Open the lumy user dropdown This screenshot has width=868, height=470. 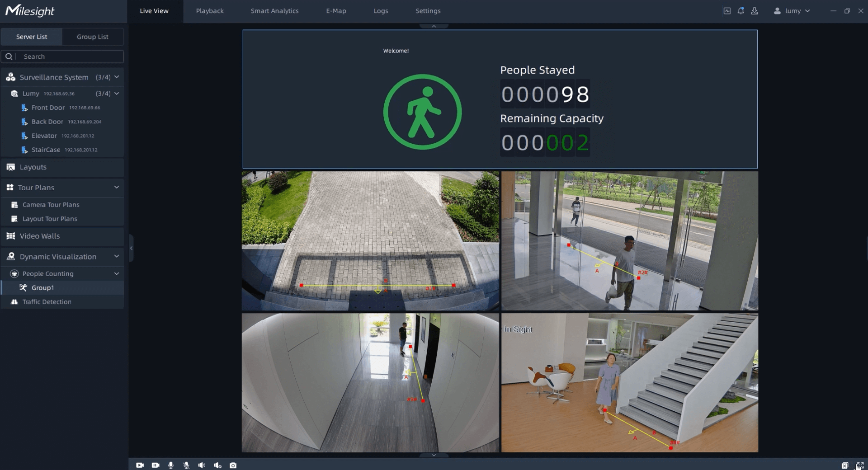click(x=793, y=11)
